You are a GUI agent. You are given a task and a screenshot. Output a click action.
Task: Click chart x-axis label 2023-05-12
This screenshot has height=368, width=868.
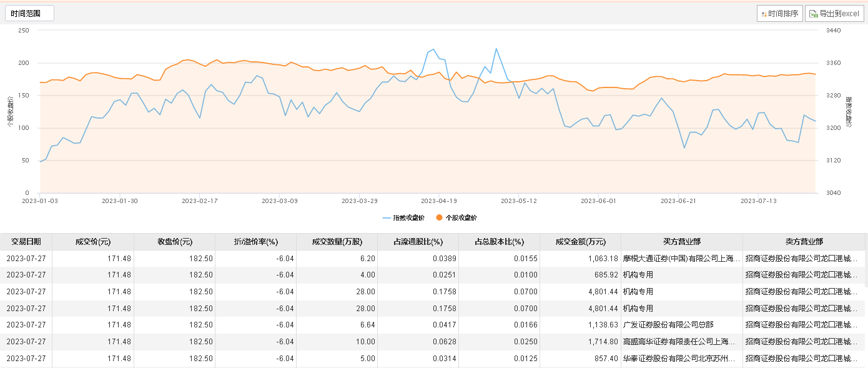tap(519, 201)
